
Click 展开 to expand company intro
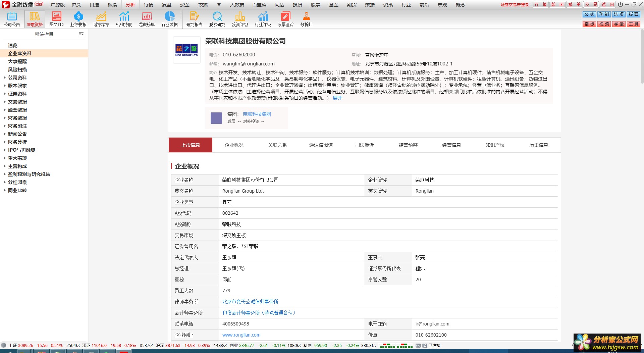pyautogui.click(x=337, y=98)
